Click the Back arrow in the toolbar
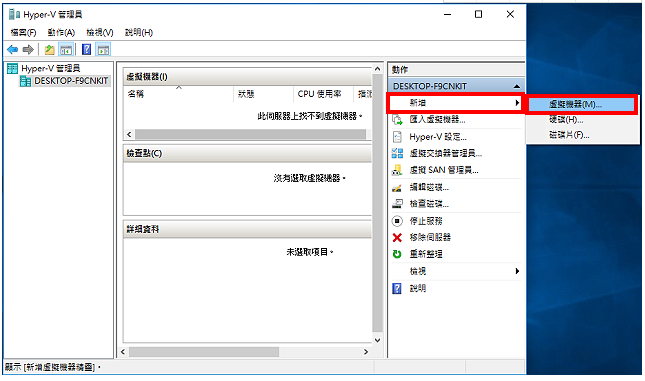Image resolution: width=645 pixels, height=381 pixels. [x=12, y=50]
